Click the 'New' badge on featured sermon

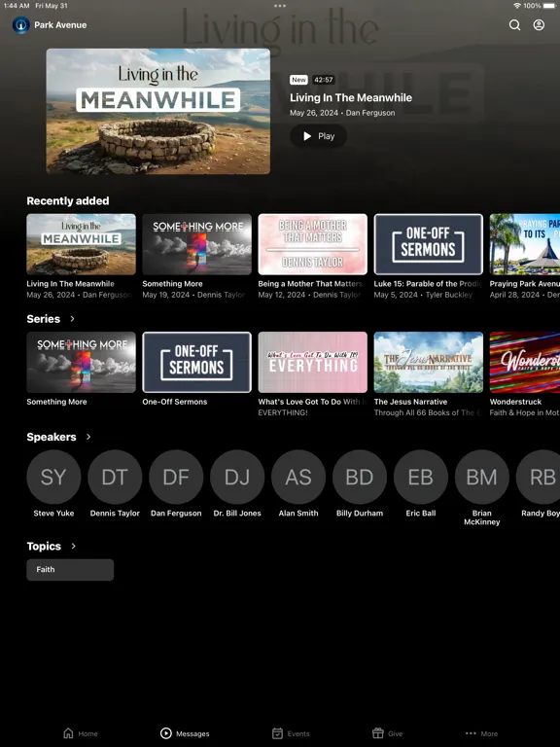tap(299, 80)
